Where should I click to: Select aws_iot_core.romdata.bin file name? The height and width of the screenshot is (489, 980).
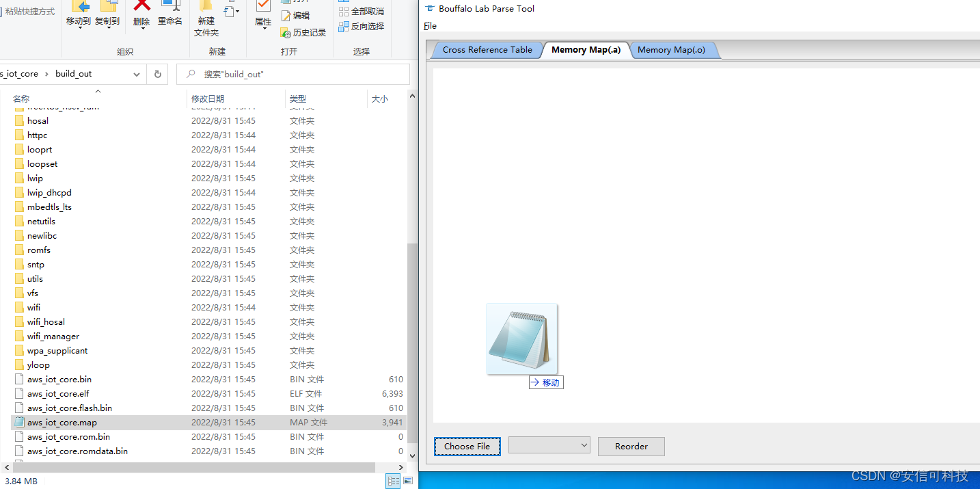[77, 451]
